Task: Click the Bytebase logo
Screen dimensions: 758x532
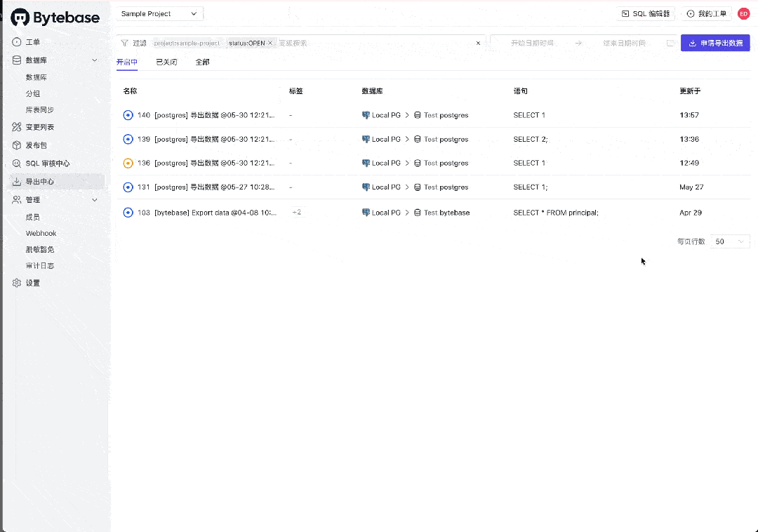Action: [x=55, y=18]
